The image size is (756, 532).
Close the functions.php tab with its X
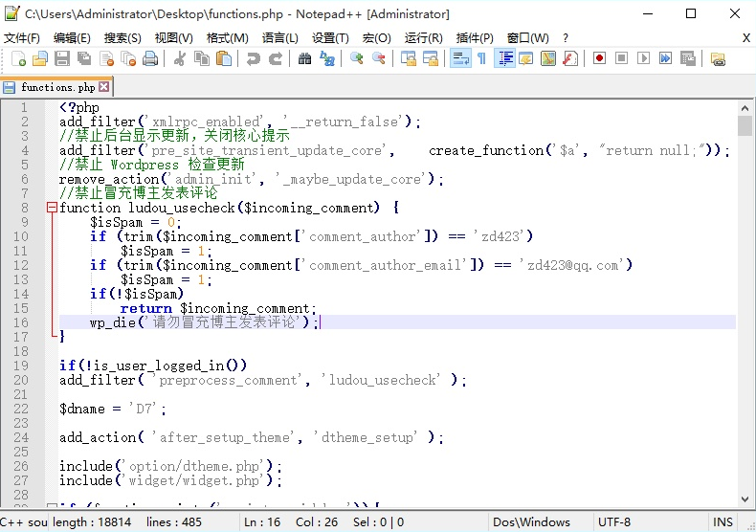pos(104,87)
